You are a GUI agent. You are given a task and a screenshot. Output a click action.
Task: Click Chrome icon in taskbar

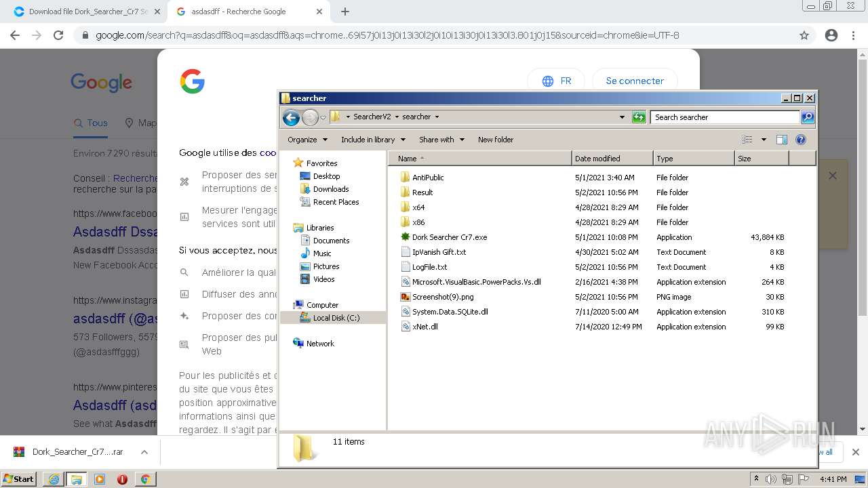click(144, 479)
